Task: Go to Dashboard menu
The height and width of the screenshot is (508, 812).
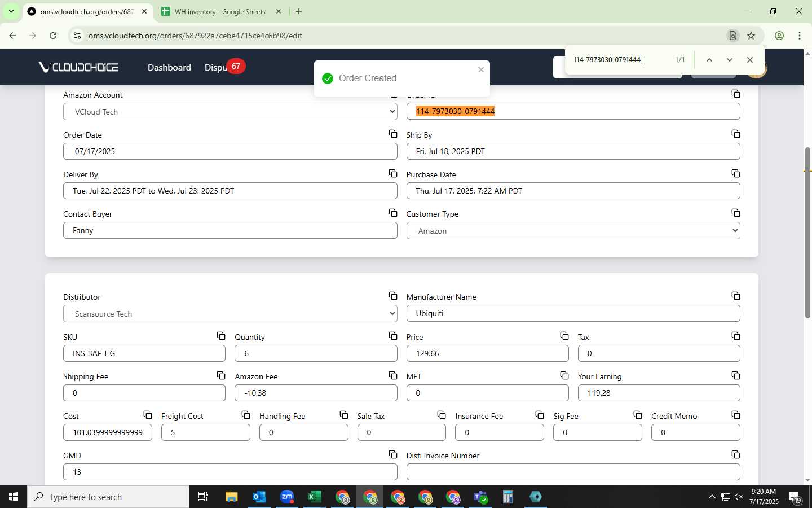Action: (x=169, y=67)
